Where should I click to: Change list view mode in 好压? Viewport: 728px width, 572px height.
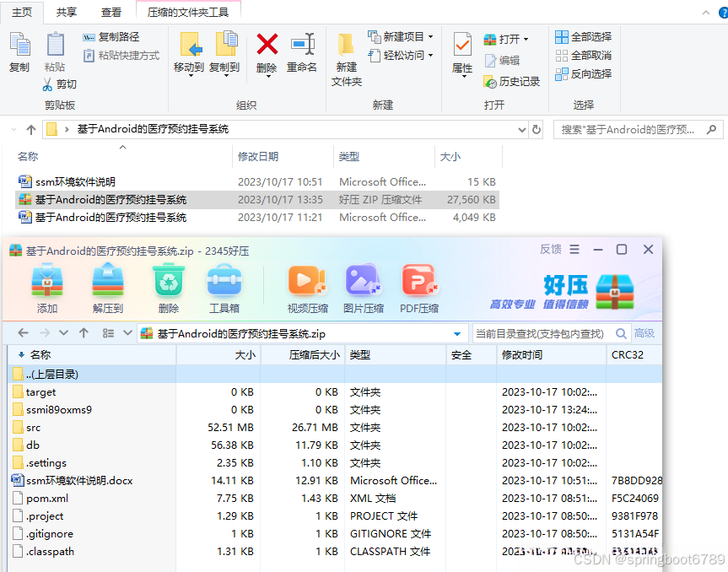tap(108, 333)
